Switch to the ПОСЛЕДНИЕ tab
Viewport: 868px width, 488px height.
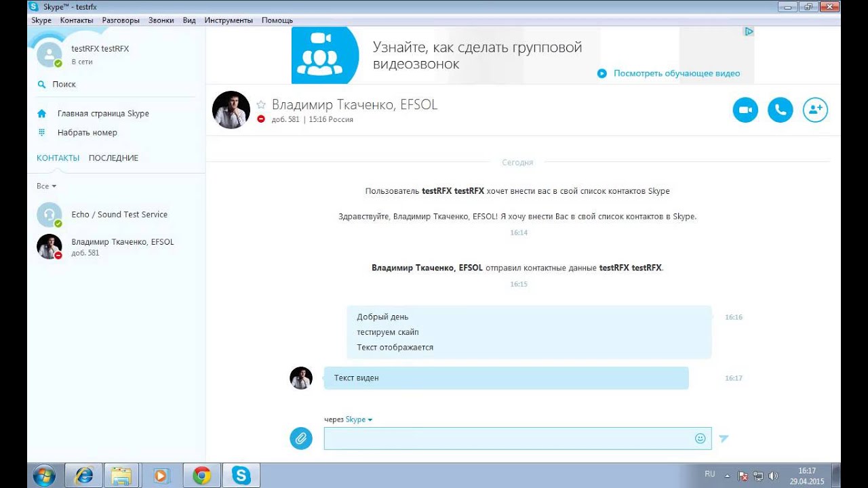click(113, 158)
